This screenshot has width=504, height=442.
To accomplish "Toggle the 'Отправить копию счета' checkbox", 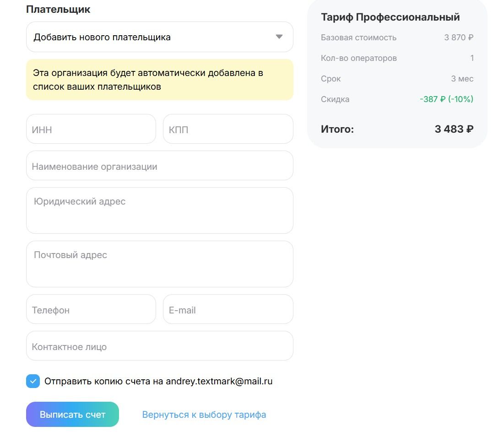I will [33, 381].
